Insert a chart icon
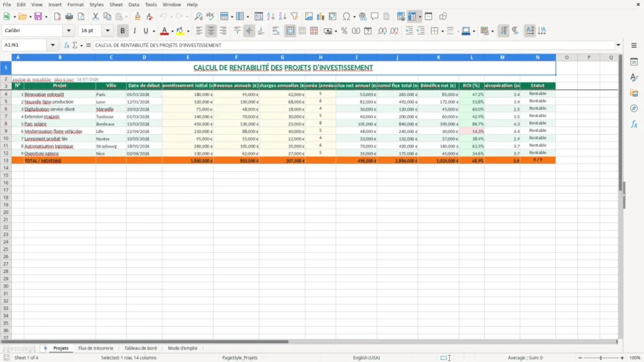Screen dimensions: 644x362 (321, 16)
